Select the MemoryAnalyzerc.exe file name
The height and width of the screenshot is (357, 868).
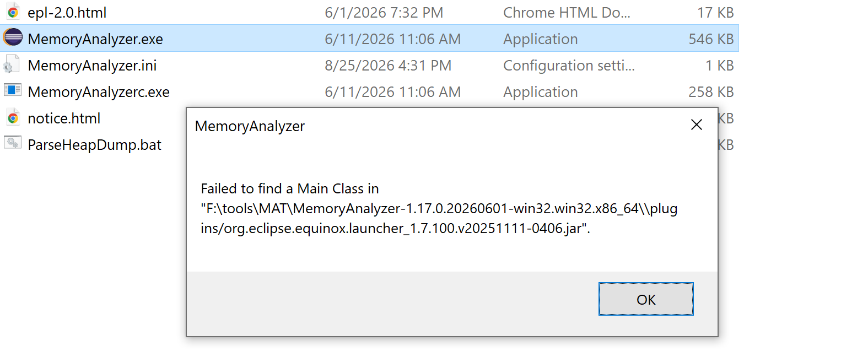[x=99, y=91]
